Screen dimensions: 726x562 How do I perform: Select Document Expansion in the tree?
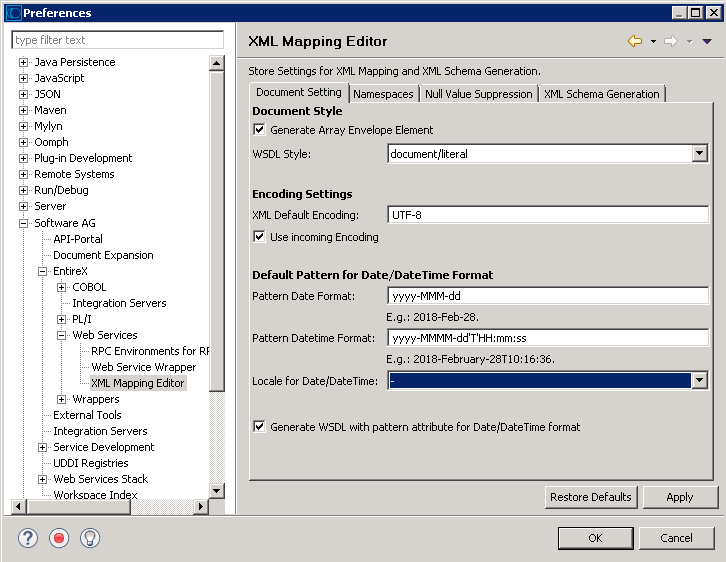[103, 255]
